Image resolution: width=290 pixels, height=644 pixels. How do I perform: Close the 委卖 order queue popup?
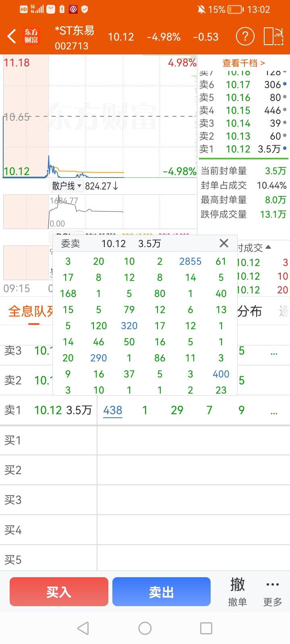pos(224,243)
